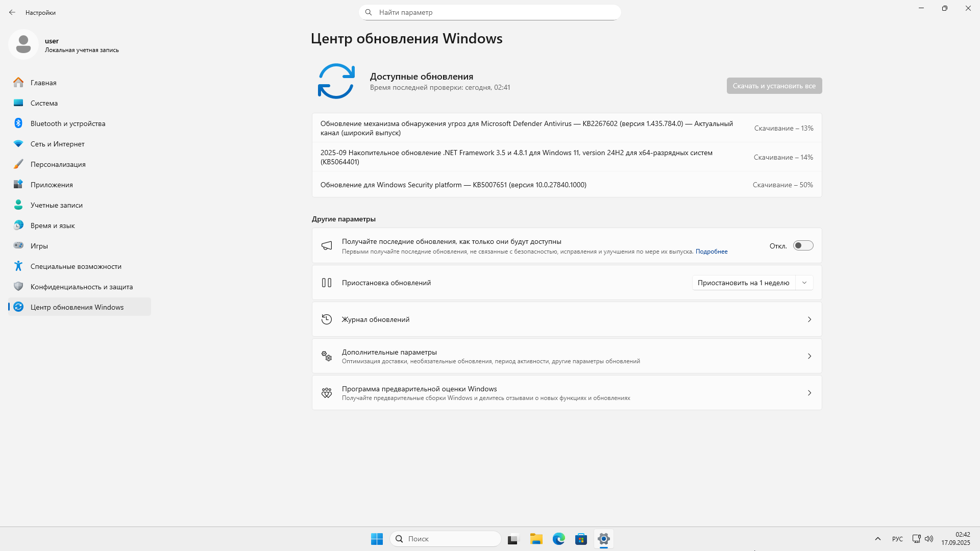Click the megaphone icon in latest updates row
980x551 pixels.
coord(327,246)
